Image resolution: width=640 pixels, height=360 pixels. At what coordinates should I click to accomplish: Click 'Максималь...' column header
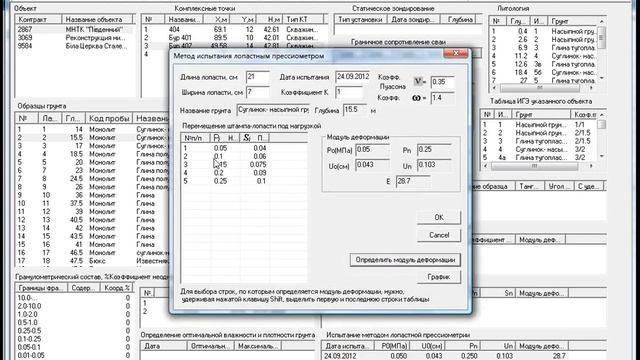pyautogui.click(x=258, y=346)
